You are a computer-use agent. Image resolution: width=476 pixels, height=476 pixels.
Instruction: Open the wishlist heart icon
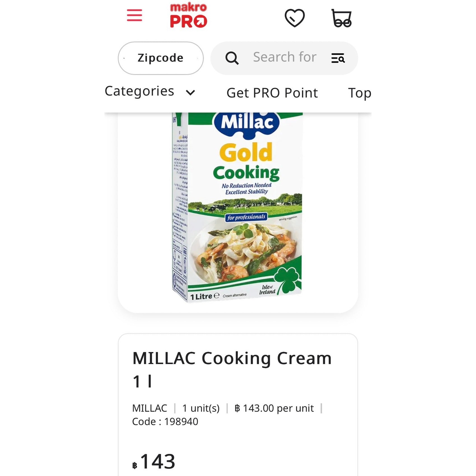point(295,18)
